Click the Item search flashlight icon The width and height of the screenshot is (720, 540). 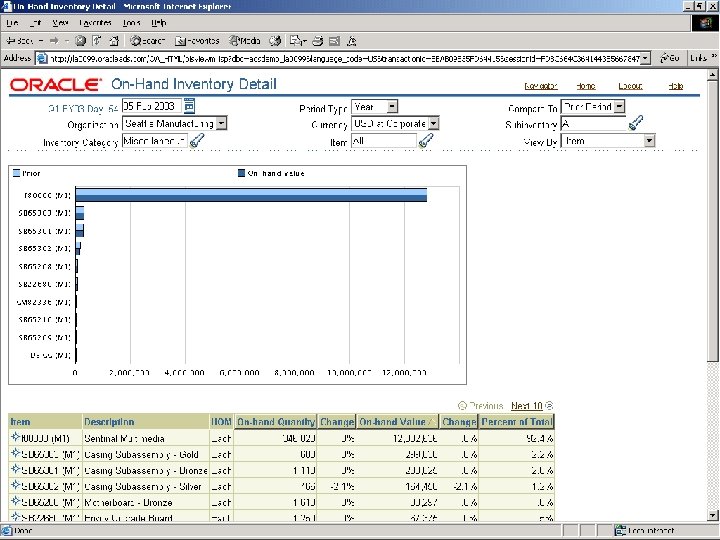(426, 141)
